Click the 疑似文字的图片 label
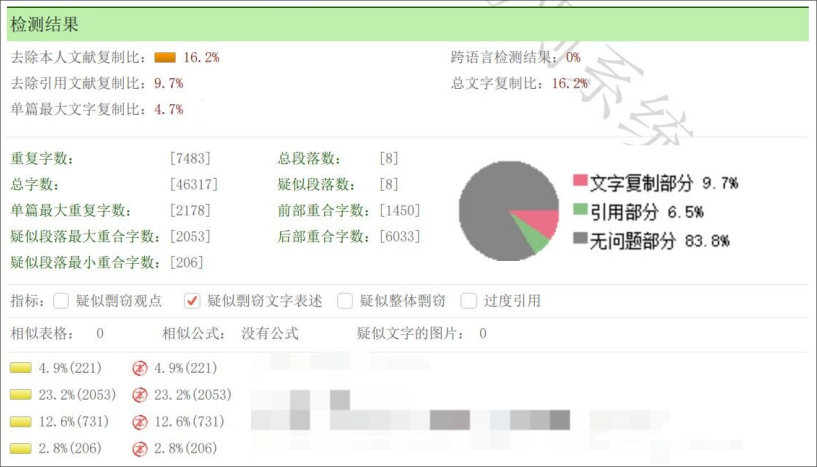 tap(411, 334)
